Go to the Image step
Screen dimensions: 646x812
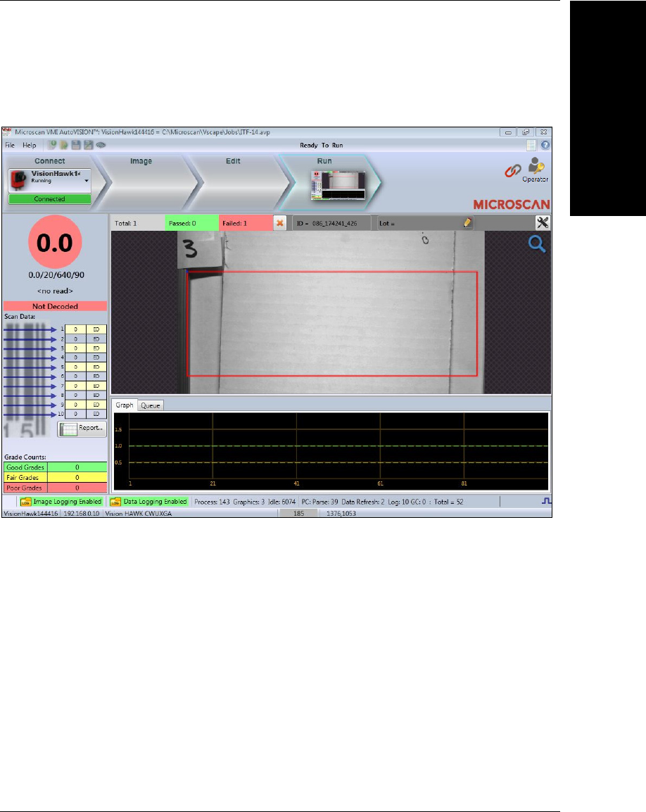[x=141, y=161]
